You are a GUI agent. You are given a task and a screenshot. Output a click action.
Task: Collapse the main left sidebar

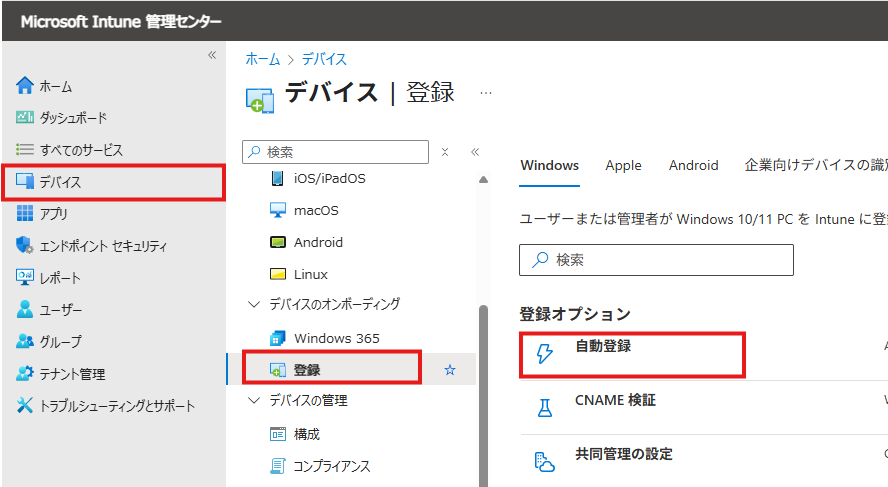(212, 55)
